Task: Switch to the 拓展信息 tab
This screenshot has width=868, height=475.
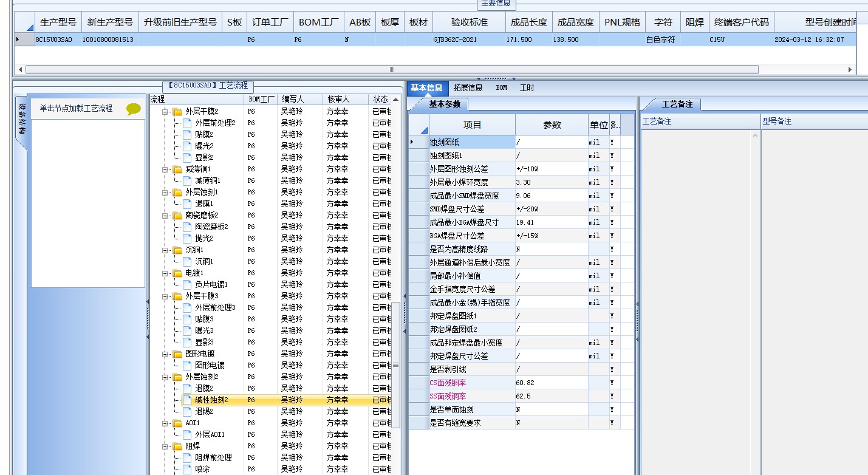Action: pos(468,87)
